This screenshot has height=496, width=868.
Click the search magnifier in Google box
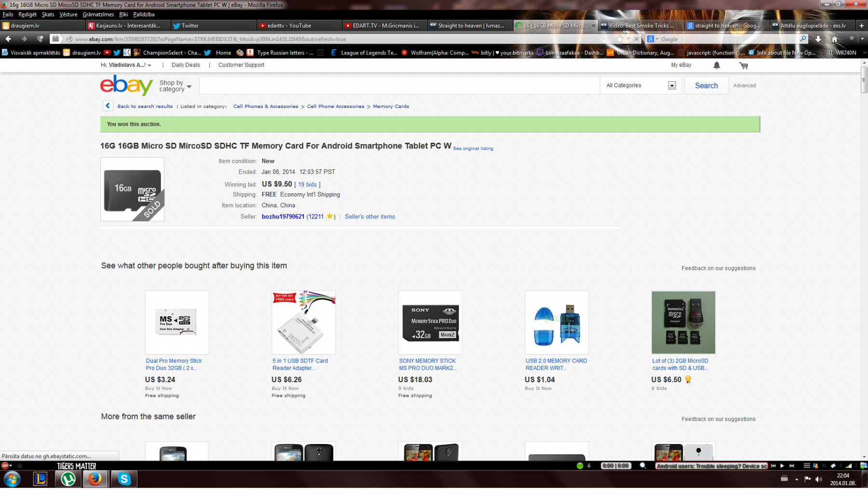tap(803, 39)
